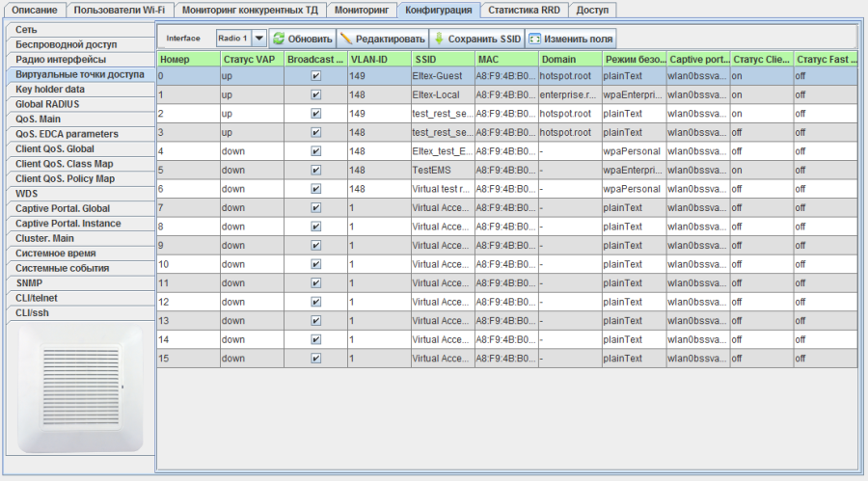Open the Сеть section
Screen dimensions: 868x481
coord(81,29)
